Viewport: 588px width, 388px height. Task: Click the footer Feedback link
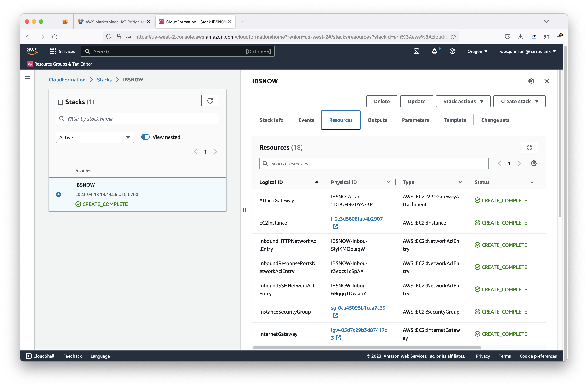tap(72, 356)
